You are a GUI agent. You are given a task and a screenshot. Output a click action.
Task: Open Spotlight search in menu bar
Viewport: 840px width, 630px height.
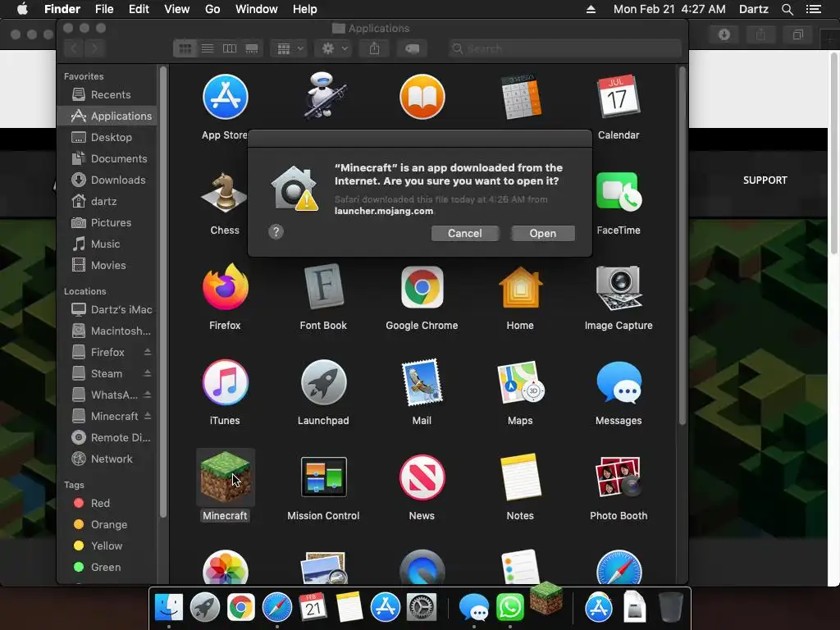point(787,9)
